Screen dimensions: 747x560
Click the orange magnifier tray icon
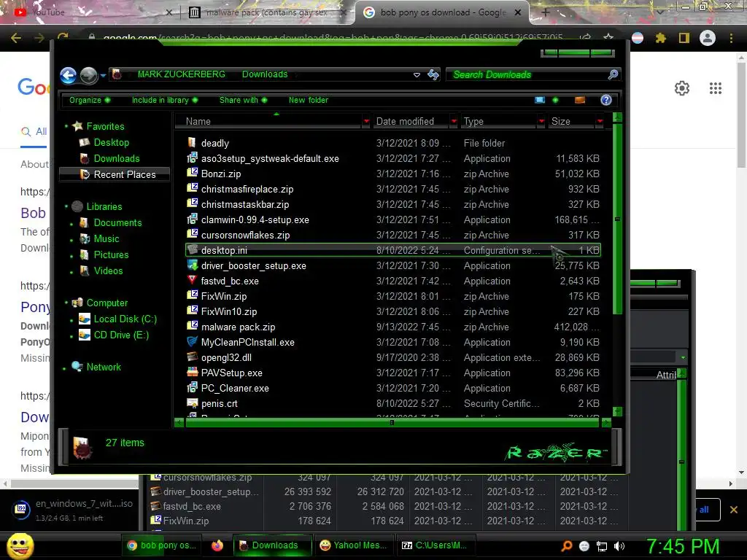point(566,546)
